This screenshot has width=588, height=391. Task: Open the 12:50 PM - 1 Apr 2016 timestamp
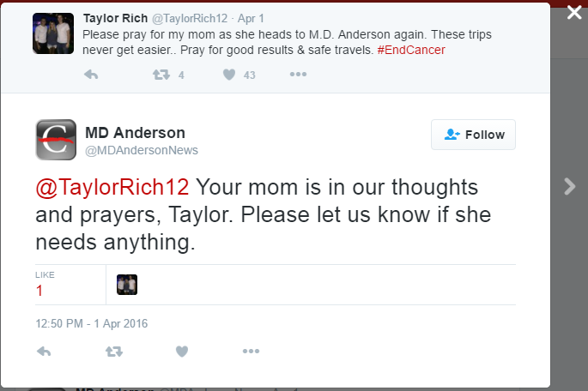[92, 323]
